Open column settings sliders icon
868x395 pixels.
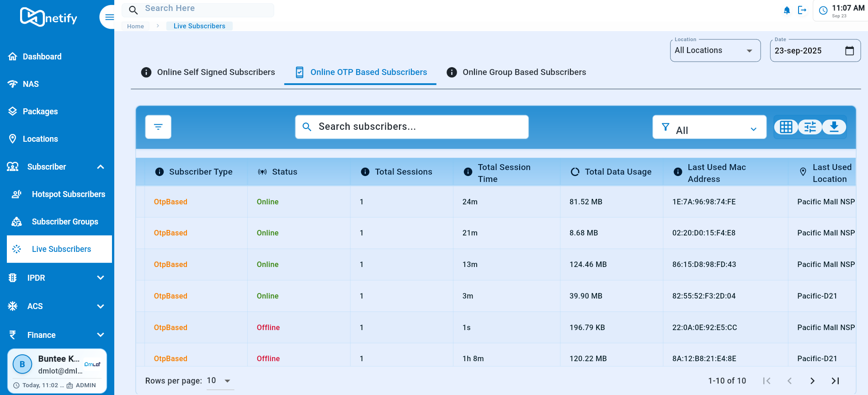810,127
